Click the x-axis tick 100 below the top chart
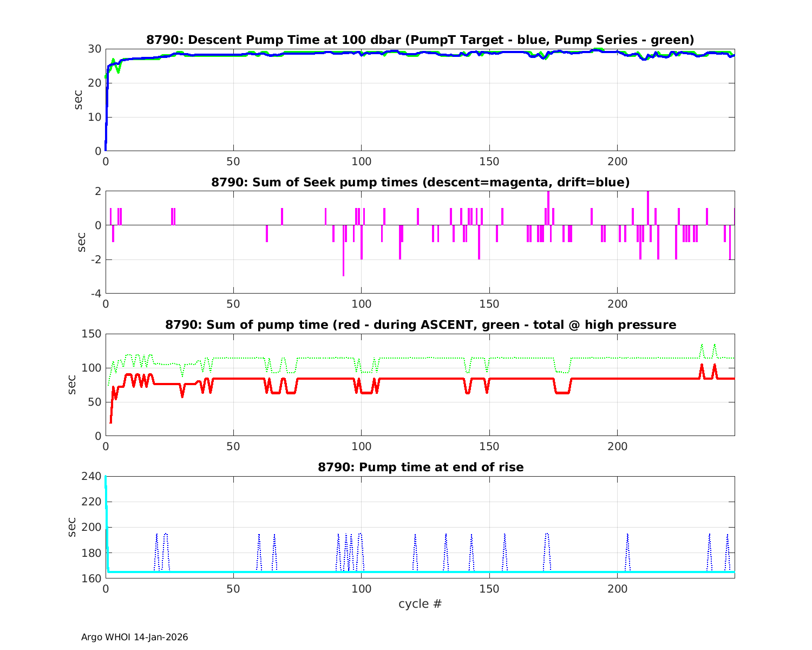 coord(361,161)
